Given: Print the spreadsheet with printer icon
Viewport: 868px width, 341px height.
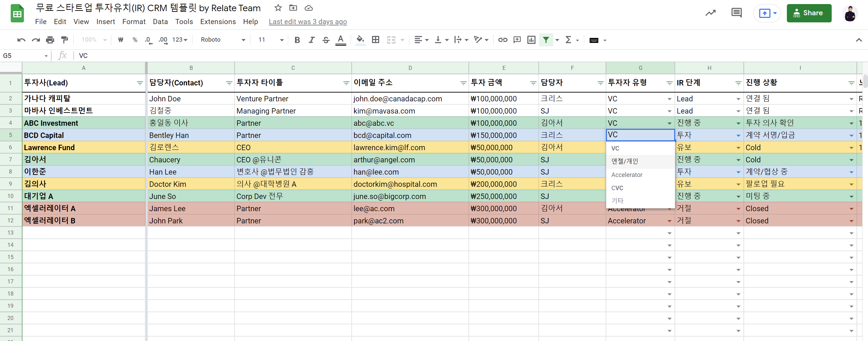Looking at the screenshot, I should click(50, 40).
